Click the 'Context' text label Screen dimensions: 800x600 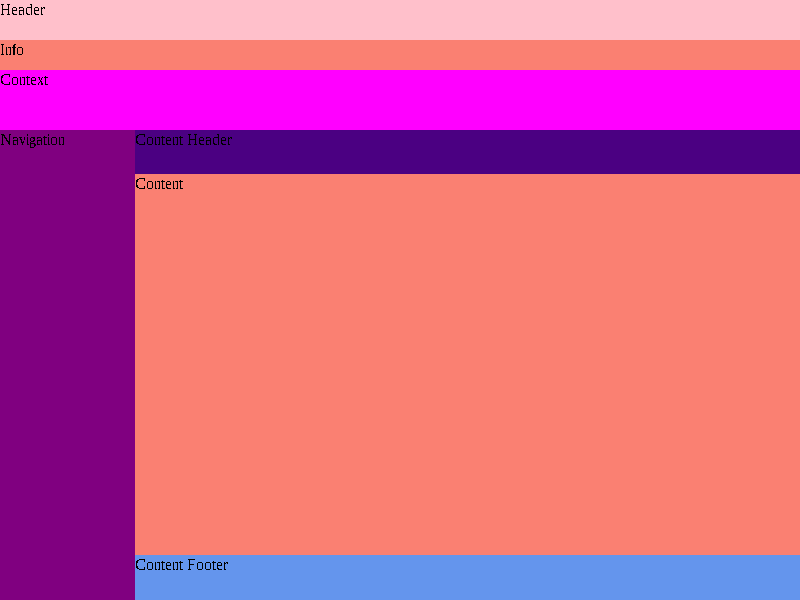click(x=24, y=80)
